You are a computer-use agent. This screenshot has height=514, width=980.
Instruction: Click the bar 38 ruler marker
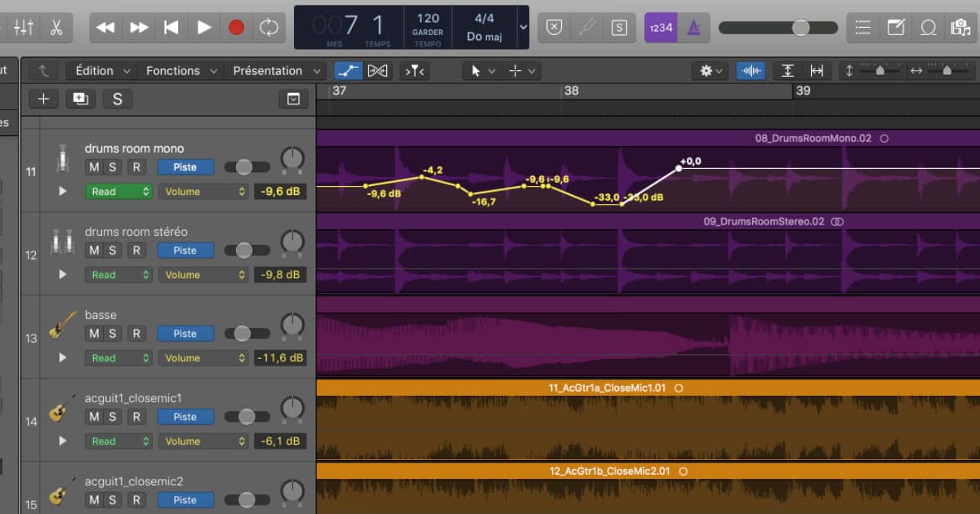[x=571, y=91]
